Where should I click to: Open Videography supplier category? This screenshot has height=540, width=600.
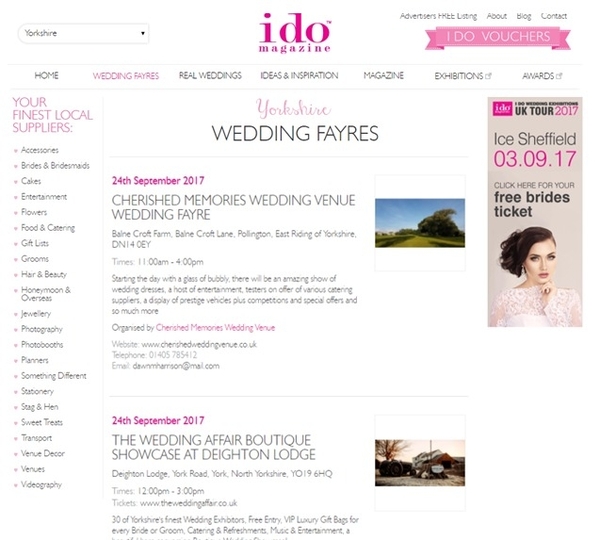41,485
